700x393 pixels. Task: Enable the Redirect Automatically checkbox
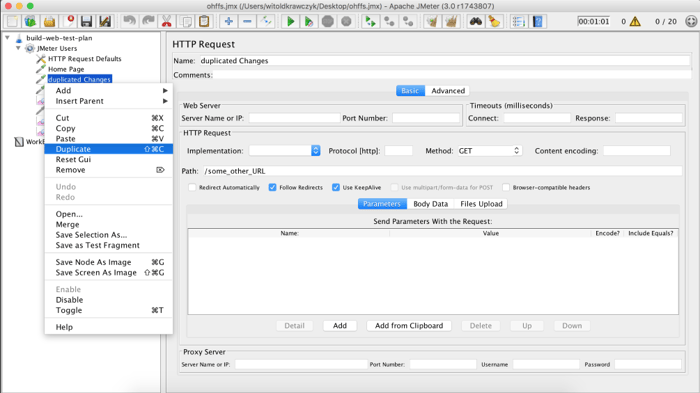192,188
